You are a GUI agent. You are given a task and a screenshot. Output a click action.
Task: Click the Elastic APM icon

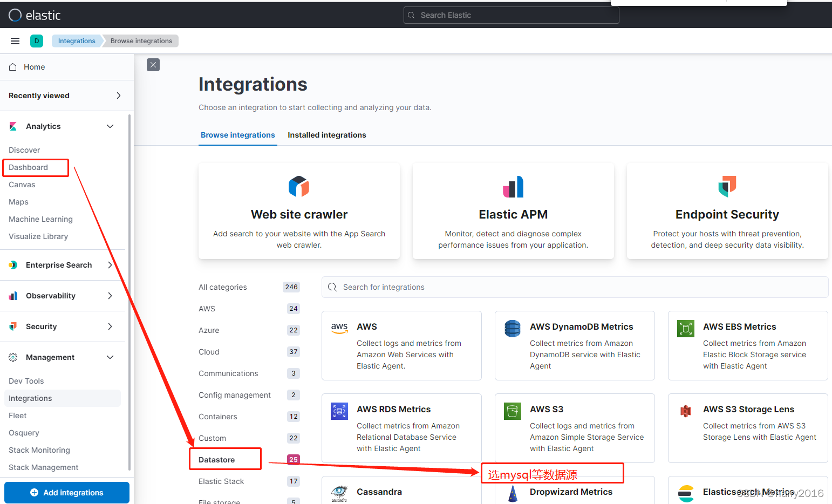pos(513,187)
